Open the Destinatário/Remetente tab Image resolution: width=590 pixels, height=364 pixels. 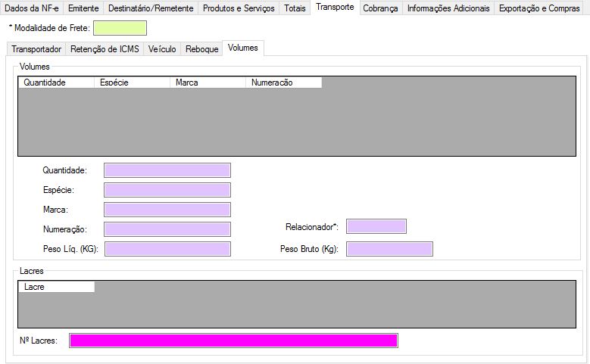[x=151, y=8]
